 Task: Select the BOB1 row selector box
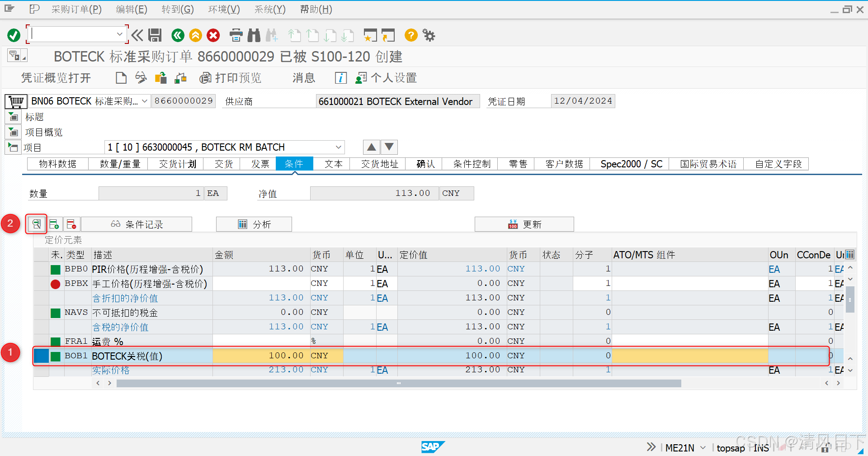coord(41,356)
